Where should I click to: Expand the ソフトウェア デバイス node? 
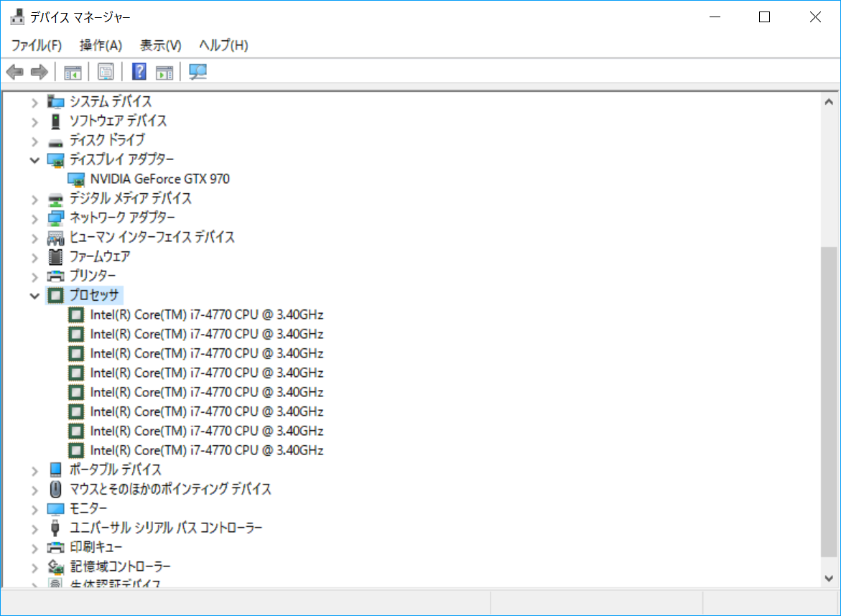click(35, 122)
